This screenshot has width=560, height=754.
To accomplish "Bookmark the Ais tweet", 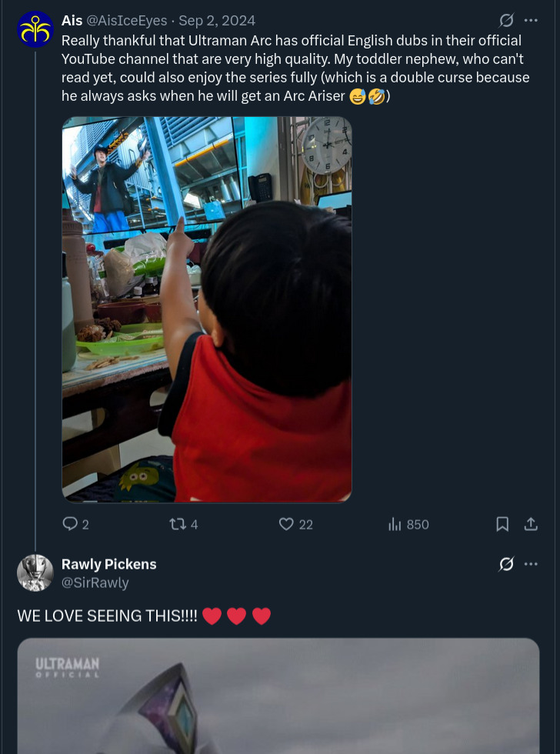I will 502,524.
